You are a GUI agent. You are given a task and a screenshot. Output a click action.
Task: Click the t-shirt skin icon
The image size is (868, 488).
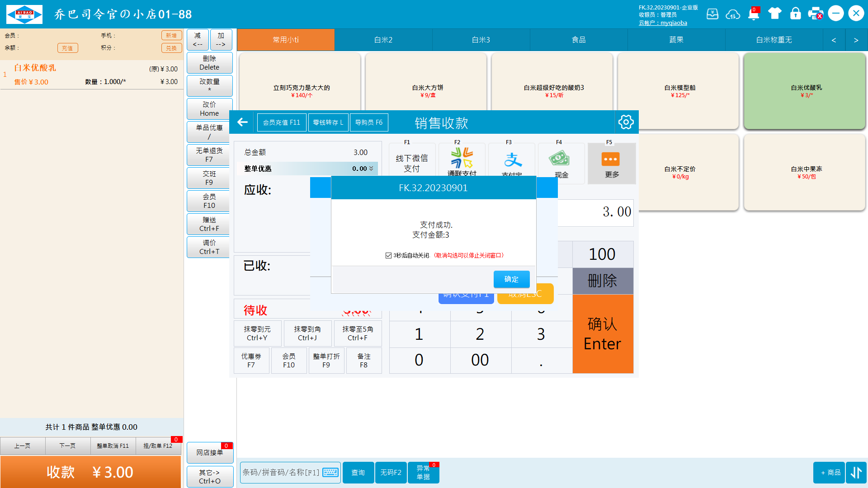click(x=774, y=14)
